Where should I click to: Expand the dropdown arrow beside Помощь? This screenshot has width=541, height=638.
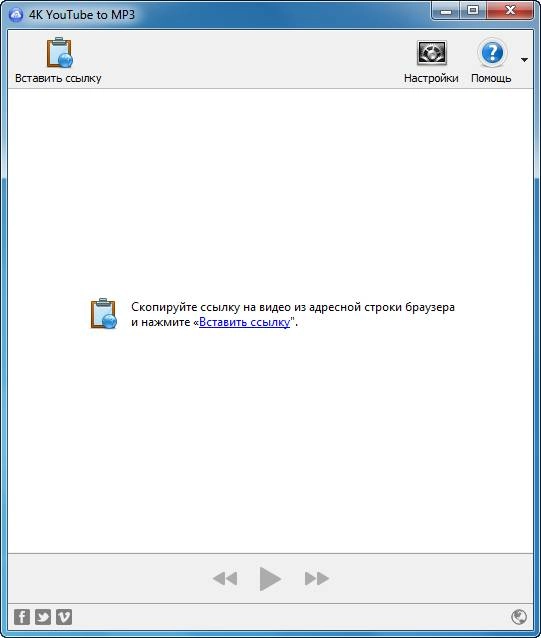click(524, 60)
